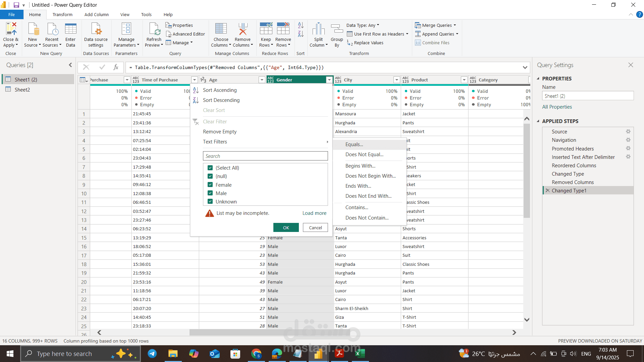Open the Advanced Editor
Image resolution: width=644 pixels, height=362 pixels.
pyautogui.click(x=185, y=34)
